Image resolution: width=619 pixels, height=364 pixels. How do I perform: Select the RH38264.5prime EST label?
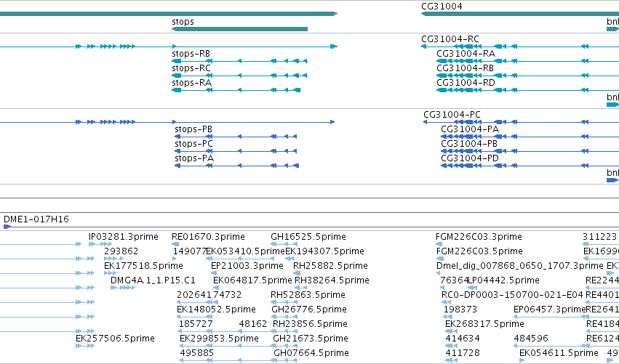(x=332, y=280)
